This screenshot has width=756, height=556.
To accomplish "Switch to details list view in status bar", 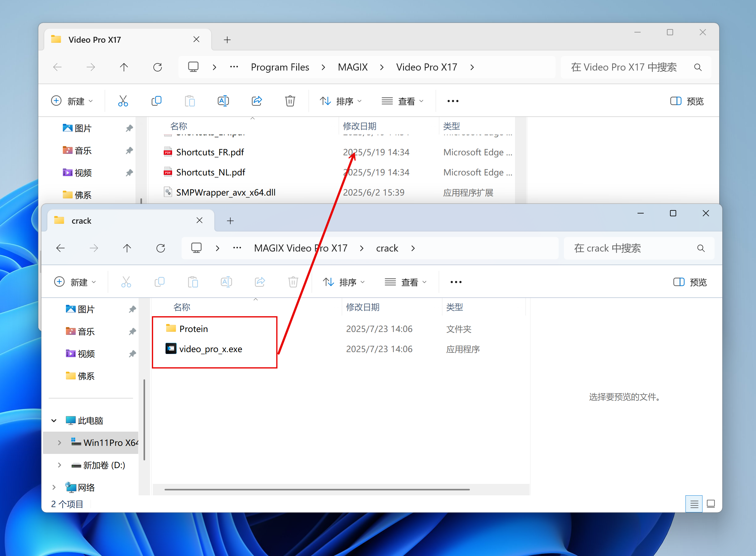I will pyautogui.click(x=694, y=504).
